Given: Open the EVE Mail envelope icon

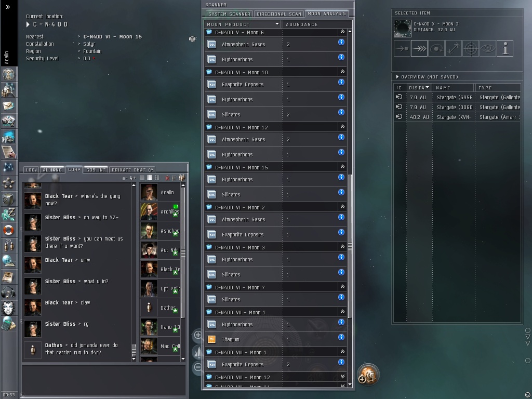Looking at the screenshot, I should (x=8, y=106).
